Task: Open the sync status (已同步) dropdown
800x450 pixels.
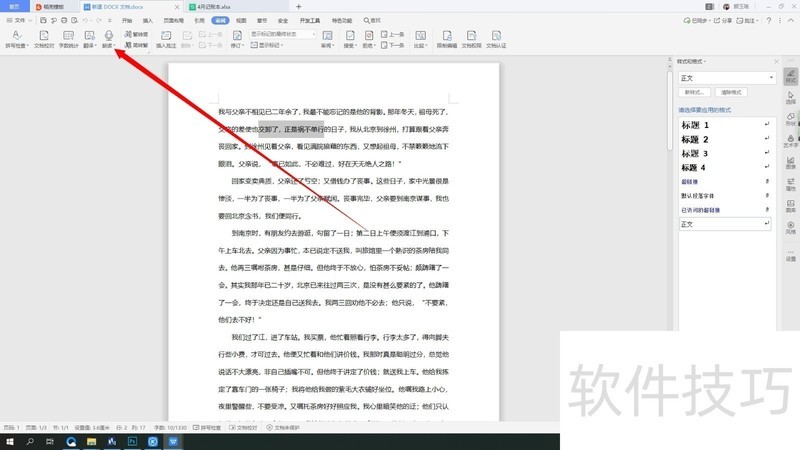Action: click(x=697, y=20)
